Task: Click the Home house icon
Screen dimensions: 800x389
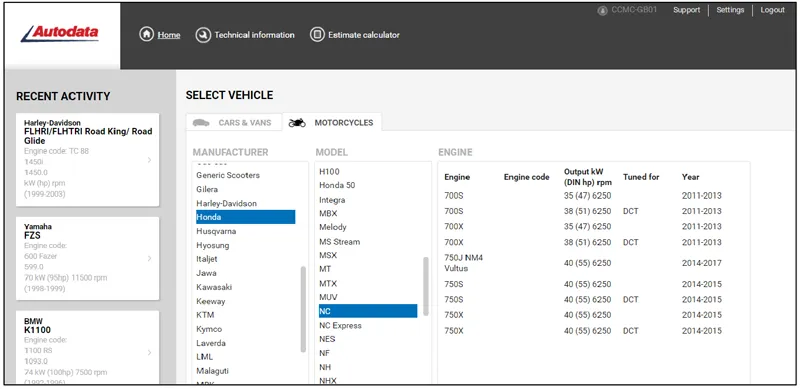Action: click(146, 35)
